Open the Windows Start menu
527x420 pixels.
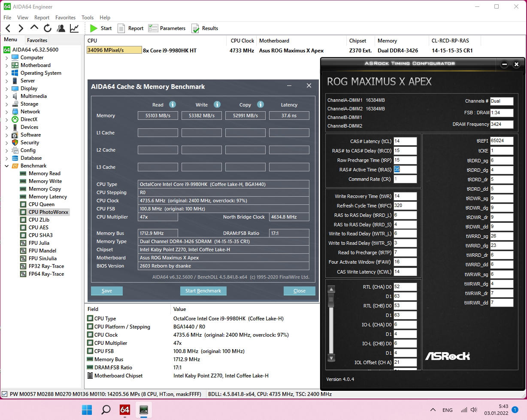click(x=87, y=410)
